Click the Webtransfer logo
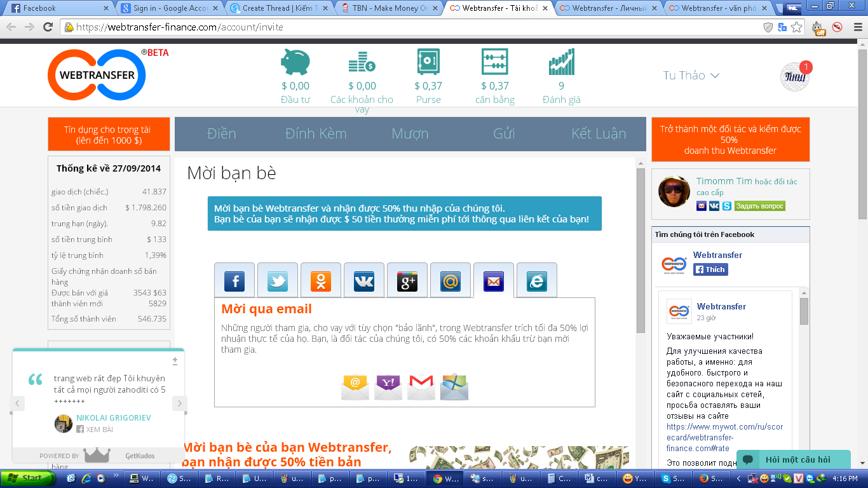The width and height of the screenshot is (868, 488). pos(97,74)
